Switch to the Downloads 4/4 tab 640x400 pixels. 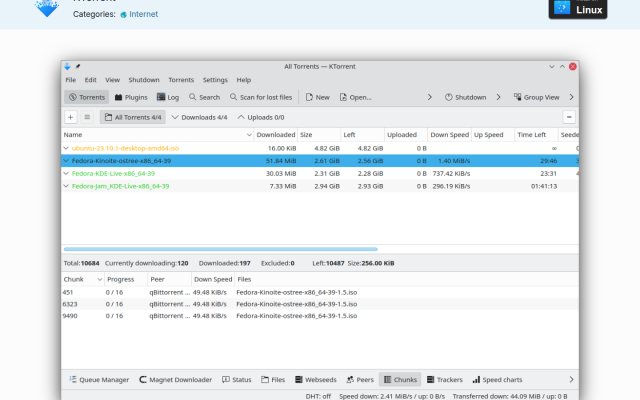(199, 117)
